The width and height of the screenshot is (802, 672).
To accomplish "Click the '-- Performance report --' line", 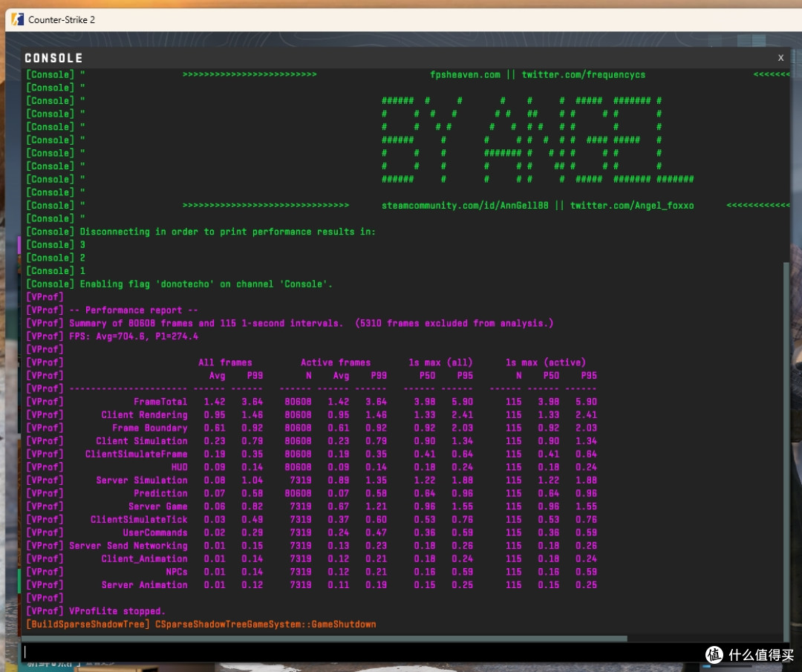I will coord(134,310).
